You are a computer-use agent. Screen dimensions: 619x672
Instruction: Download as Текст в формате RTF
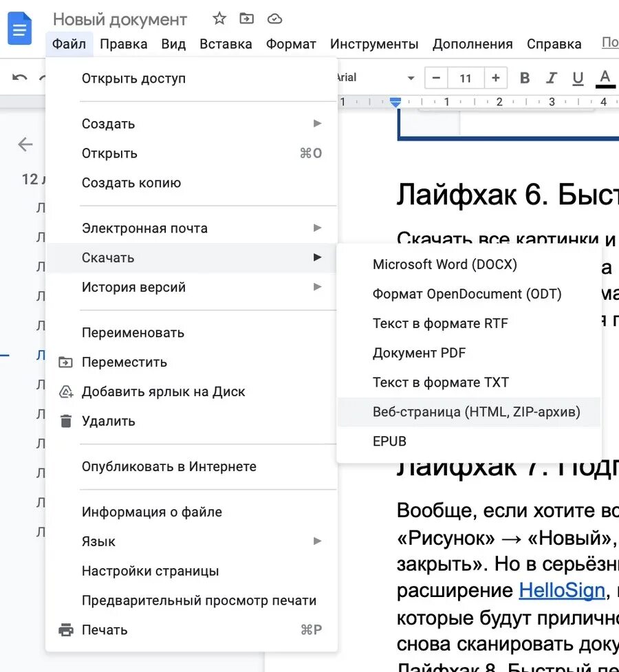click(469, 323)
